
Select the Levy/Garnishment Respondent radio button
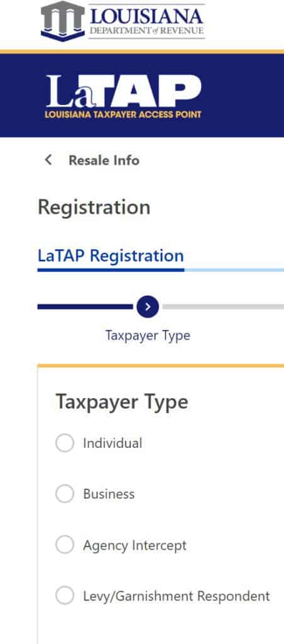(65, 596)
